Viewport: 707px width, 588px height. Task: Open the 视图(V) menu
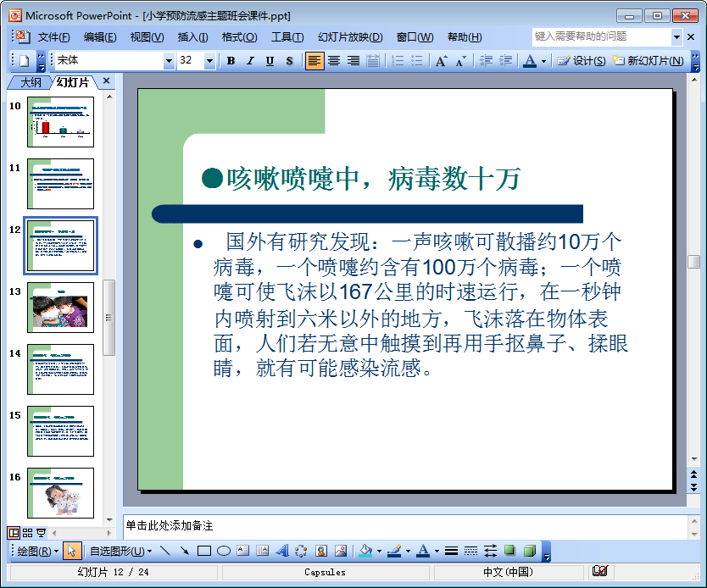(147, 37)
